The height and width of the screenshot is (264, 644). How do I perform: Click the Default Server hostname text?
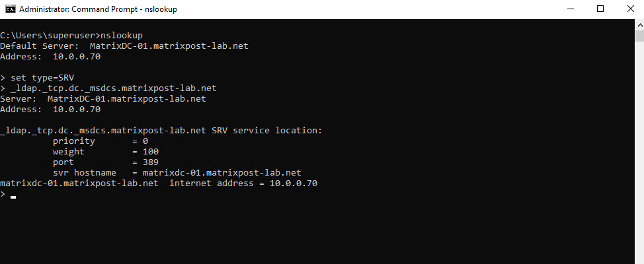(169, 46)
